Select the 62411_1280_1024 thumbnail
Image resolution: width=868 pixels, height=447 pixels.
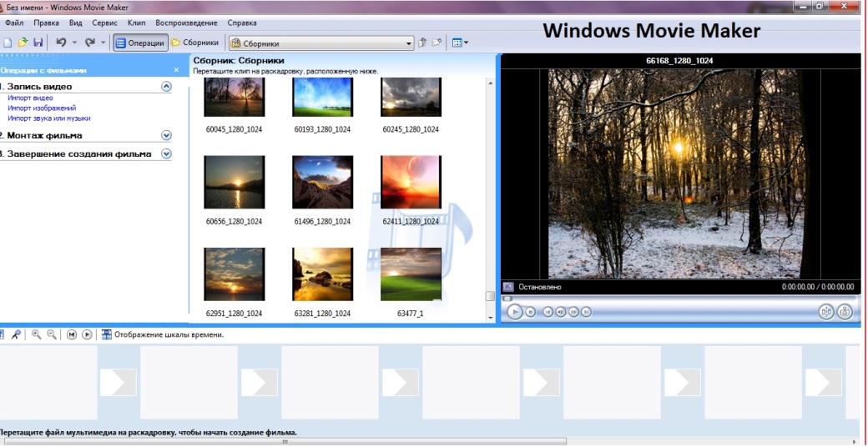411,182
